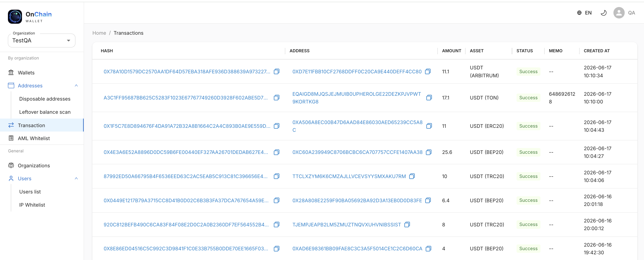Copy hash starting 0X0449E1217B79
Screen dimensions: 644x260
[277, 200]
